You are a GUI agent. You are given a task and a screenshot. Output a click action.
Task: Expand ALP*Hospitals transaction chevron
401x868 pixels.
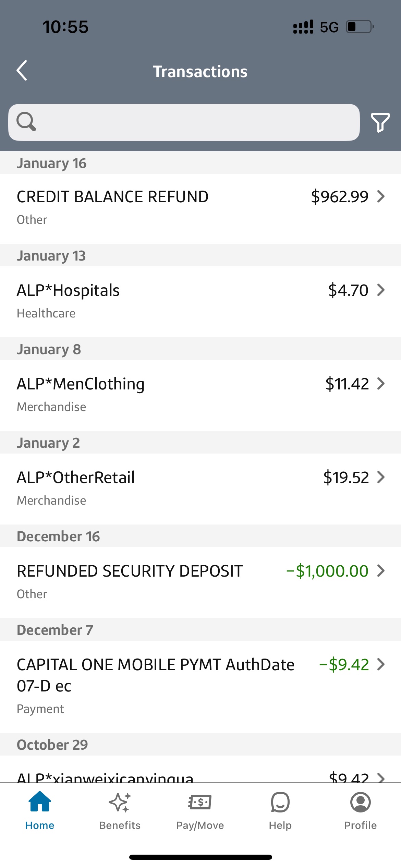[x=381, y=290]
